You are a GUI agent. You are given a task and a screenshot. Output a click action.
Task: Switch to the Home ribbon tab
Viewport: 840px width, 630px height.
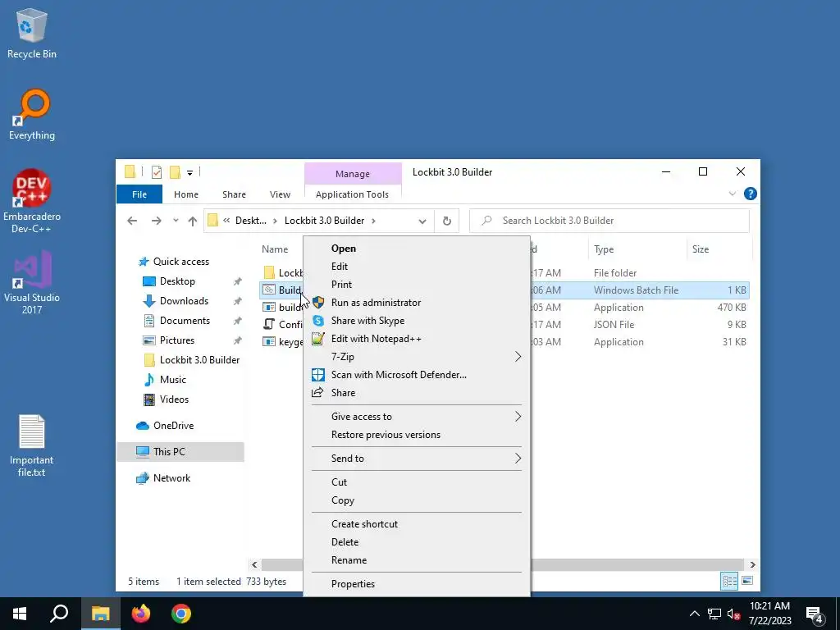(x=186, y=194)
